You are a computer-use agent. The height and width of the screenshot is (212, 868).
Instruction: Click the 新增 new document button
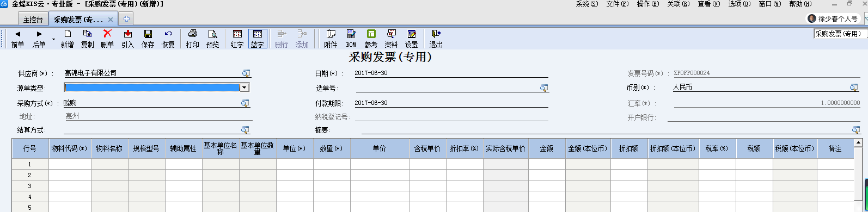pos(67,39)
